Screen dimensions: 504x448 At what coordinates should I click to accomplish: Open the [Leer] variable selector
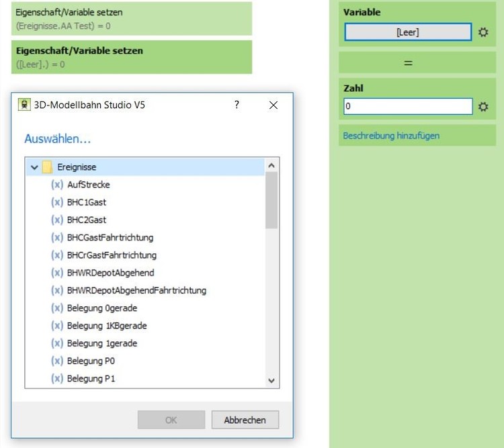pyautogui.click(x=408, y=32)
